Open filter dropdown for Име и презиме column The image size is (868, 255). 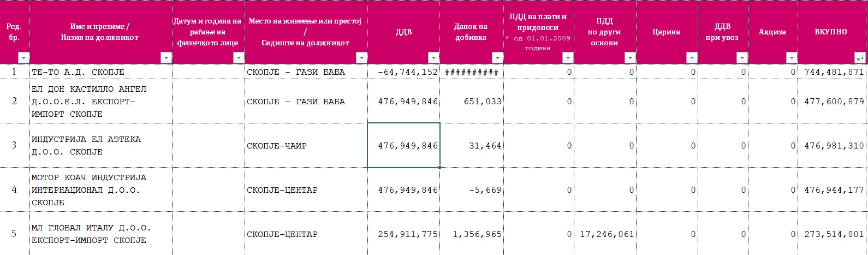pos(165,58)
